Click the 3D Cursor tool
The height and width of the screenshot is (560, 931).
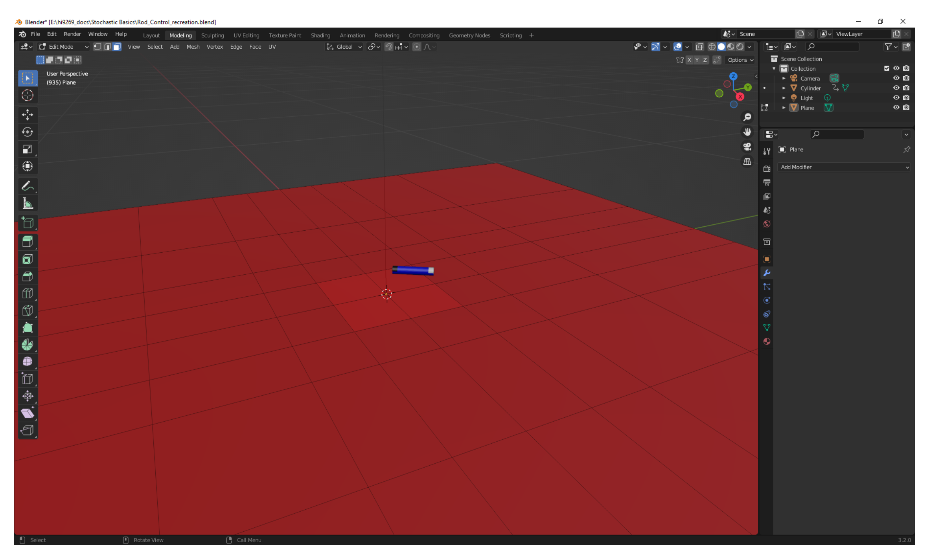click(x=28, y=95)
